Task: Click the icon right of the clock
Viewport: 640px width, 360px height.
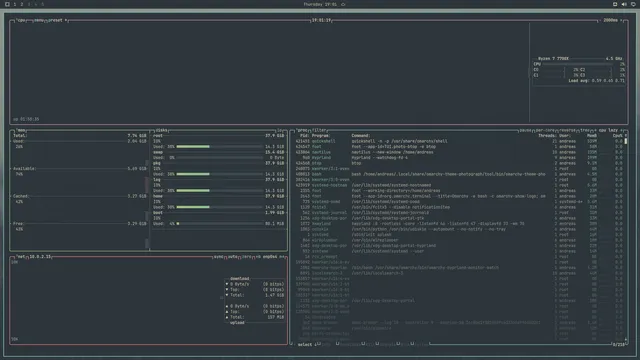Action: pyautogui.click(x=343, y=4)
